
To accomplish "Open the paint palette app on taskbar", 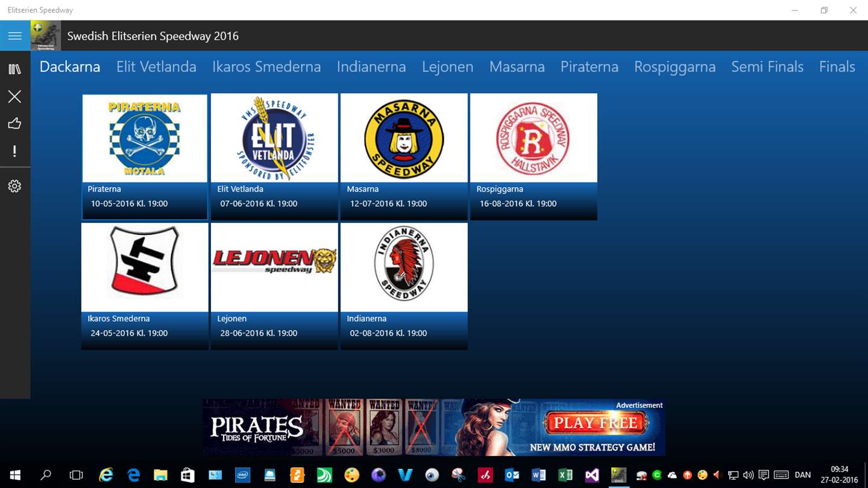I will 351,475.
